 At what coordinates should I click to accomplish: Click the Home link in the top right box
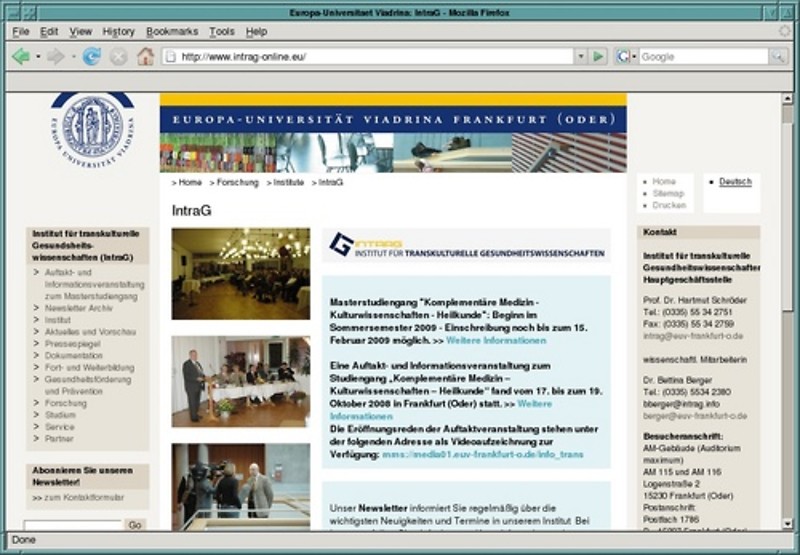[664, 181]
